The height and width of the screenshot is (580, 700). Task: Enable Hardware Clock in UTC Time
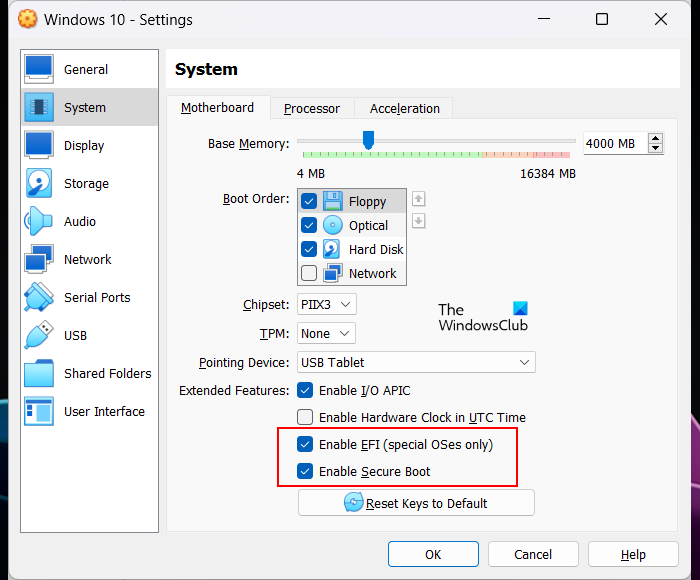coord(305,417)
